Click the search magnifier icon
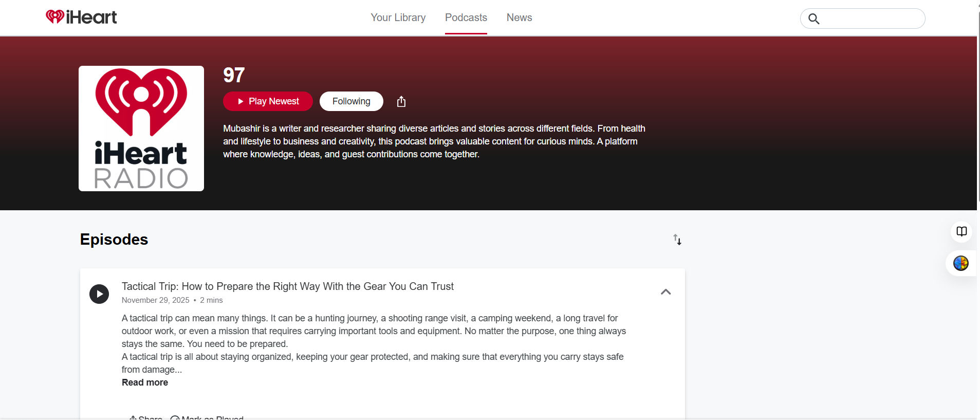The height and width of the screenshot is (420, 980). (813, 19)
